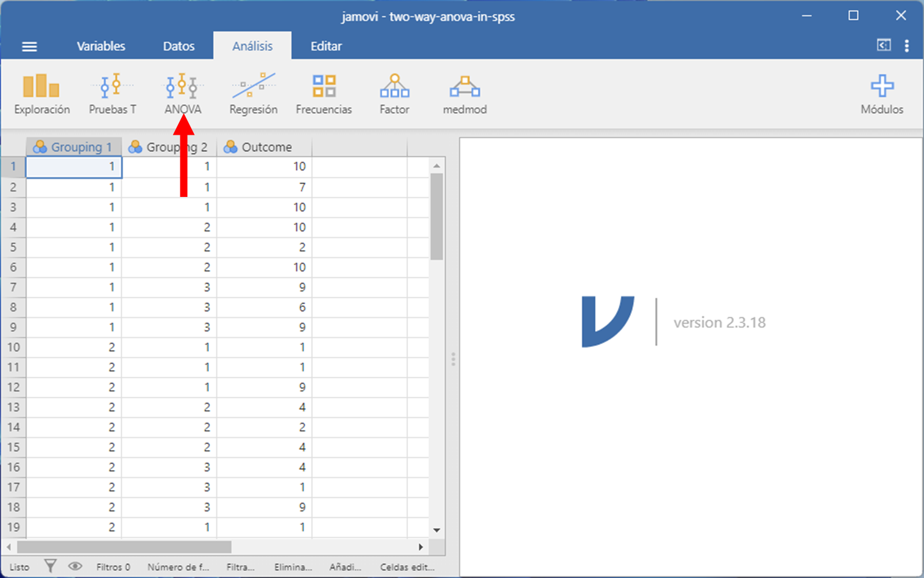Open the Exploración analysis menu
Screen dimensions: 924x578
coord(41,93)
